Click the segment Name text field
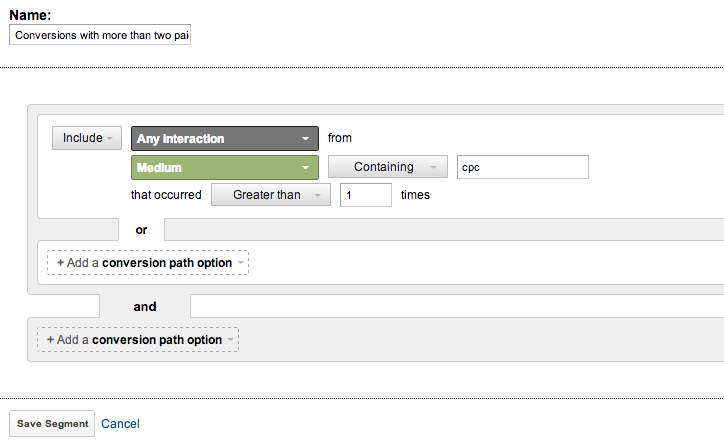This screenshot has height=446, width=724. (100, 35)
